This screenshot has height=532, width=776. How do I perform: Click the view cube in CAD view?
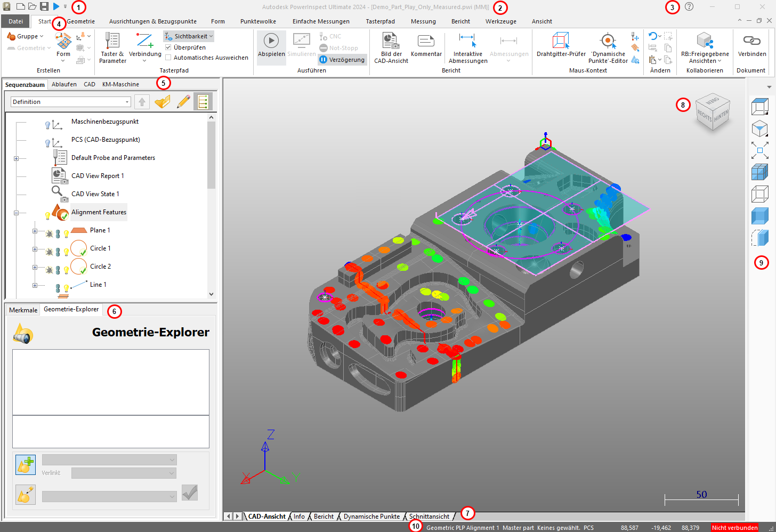713,112
